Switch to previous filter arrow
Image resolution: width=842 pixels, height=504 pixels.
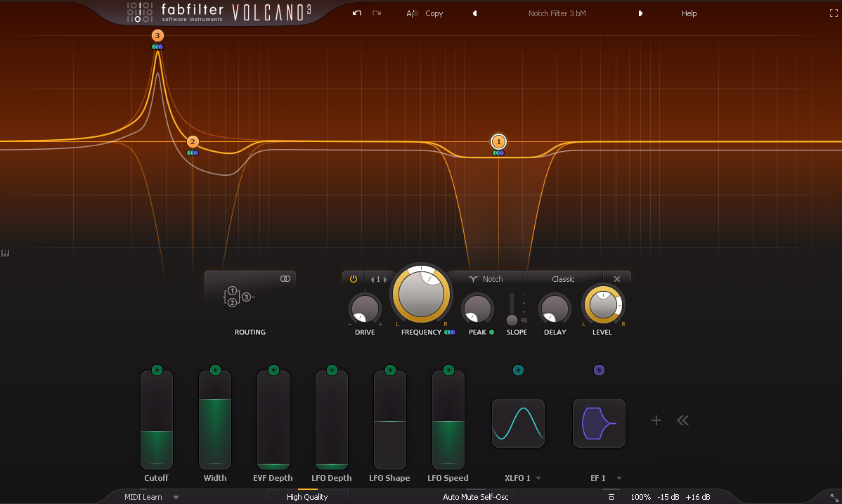(x=372, y=279)
